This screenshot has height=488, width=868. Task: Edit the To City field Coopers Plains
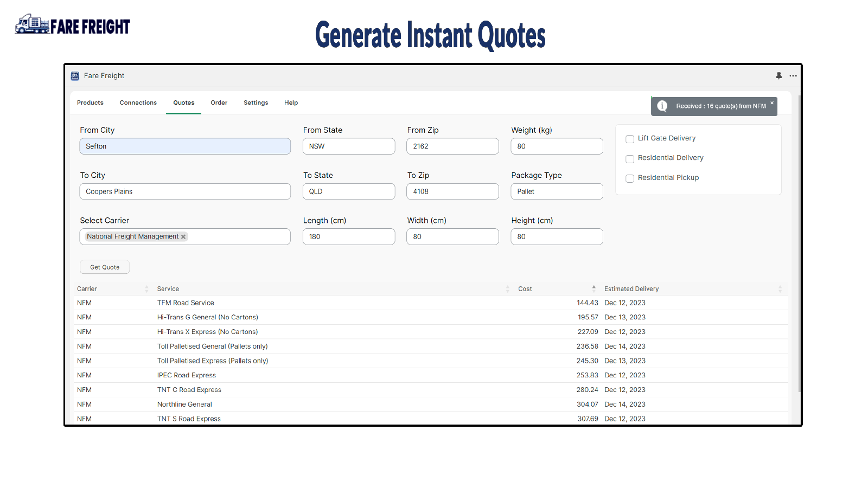click(x=185, y=191)
